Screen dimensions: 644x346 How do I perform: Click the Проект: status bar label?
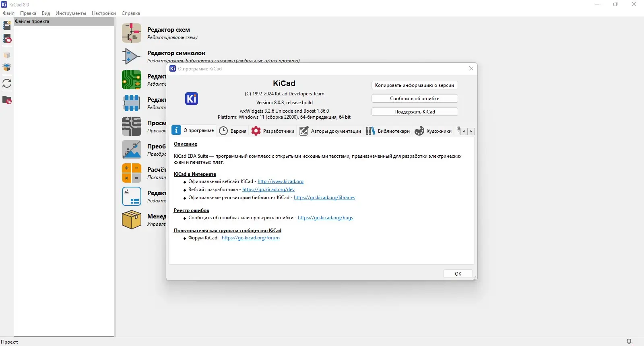[10, 342]
